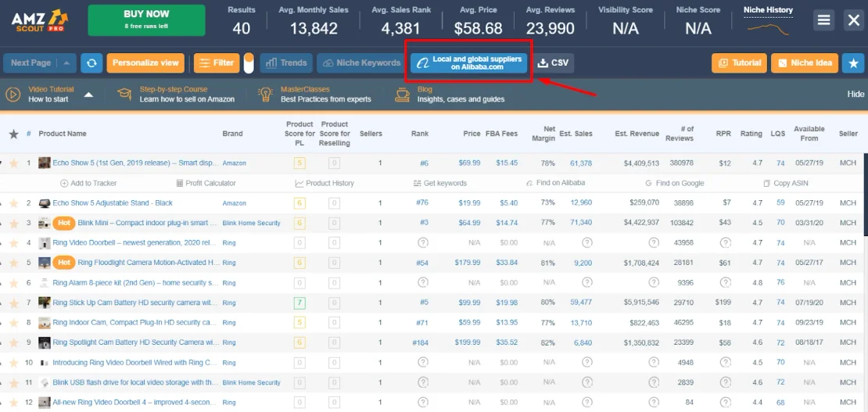Screen dimensions: 868x412
Task: Open the hamburger menu icon
Action: click(823, 20)
